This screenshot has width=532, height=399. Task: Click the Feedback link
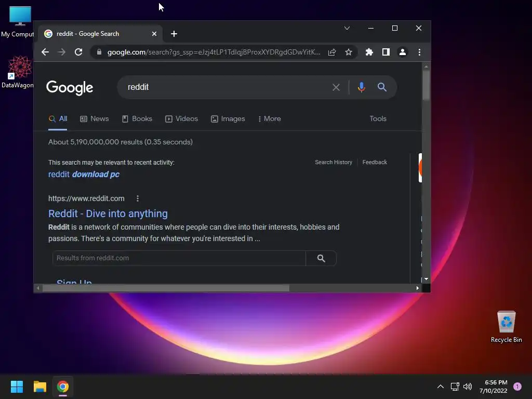pos(375,162)
